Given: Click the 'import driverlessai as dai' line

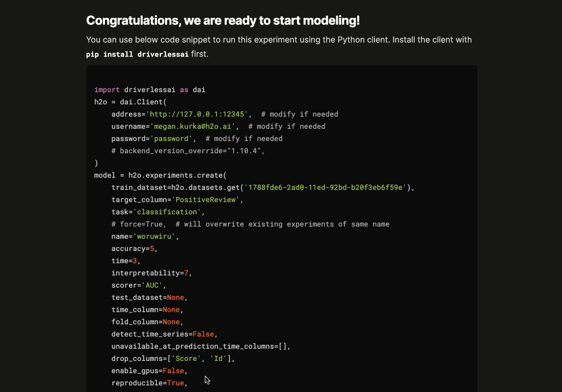Looking at the screenshot, I should (150, 90).
